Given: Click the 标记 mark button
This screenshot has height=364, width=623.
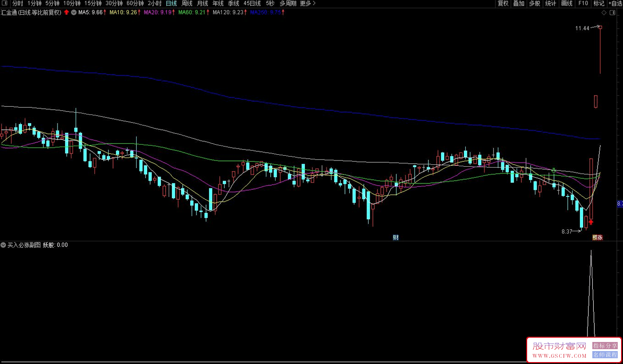Looking at the screenshot, I should 599,3.
